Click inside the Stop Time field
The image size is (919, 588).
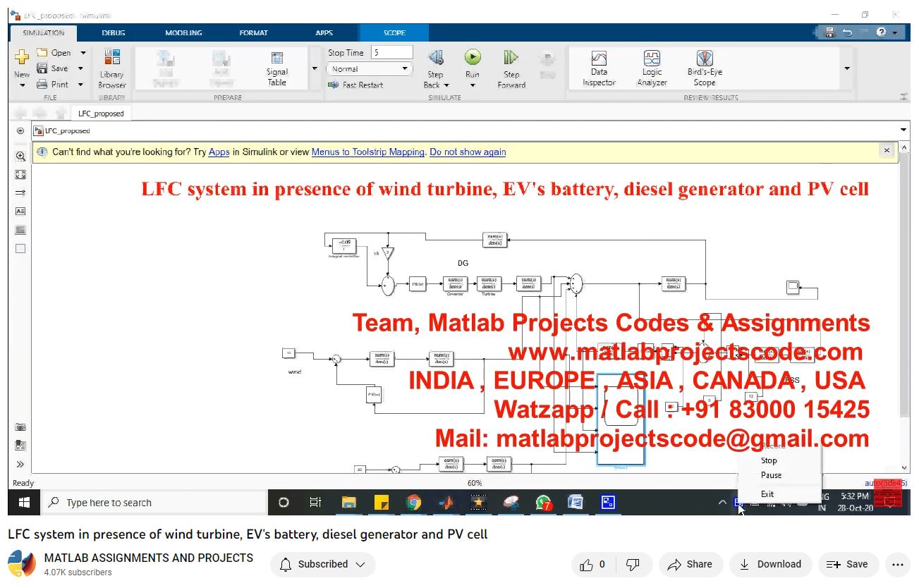coord(392,51)
